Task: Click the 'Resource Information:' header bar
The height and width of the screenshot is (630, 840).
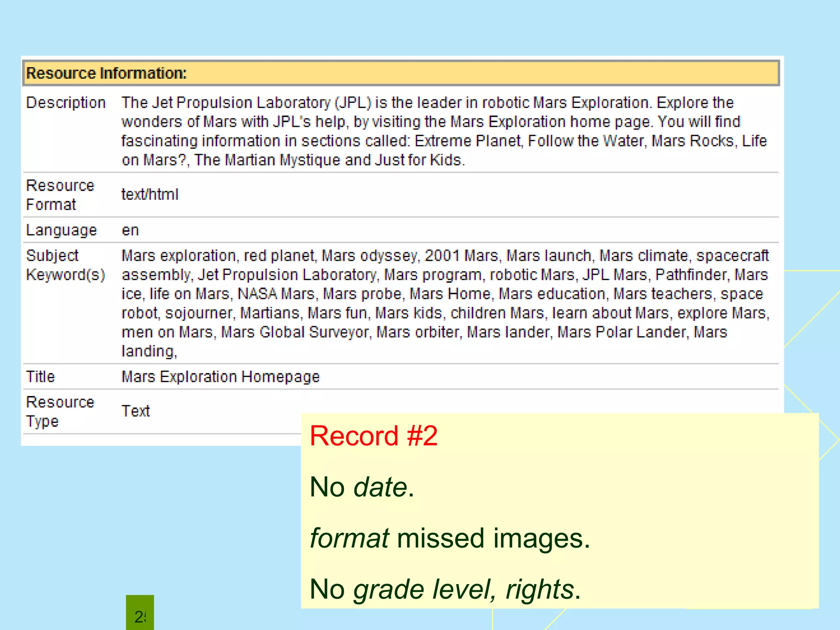Action: click(x=401, y=73)
